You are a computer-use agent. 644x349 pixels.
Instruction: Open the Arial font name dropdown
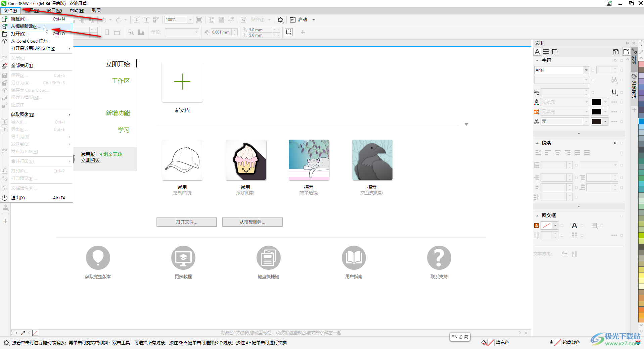[x=586, y=70]
